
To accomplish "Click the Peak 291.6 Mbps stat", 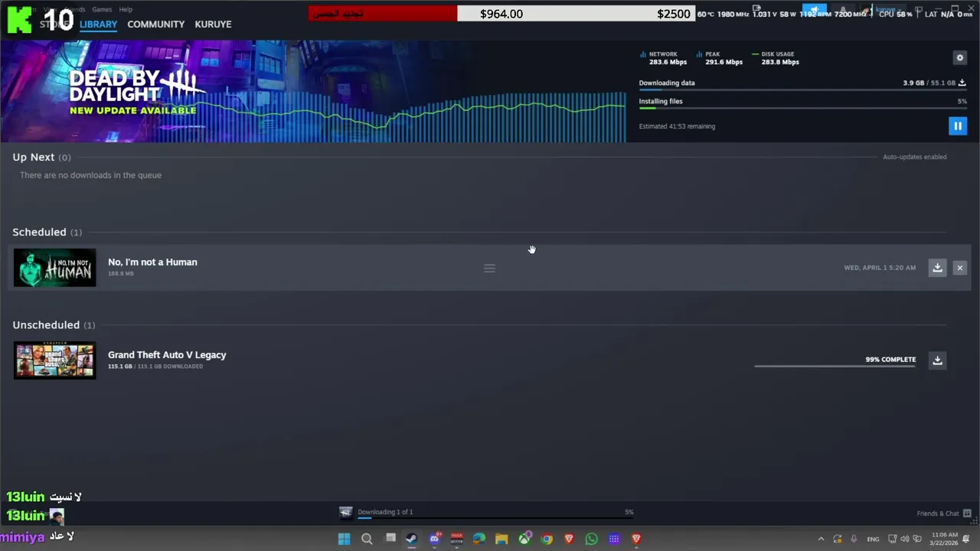I will 720,58.
